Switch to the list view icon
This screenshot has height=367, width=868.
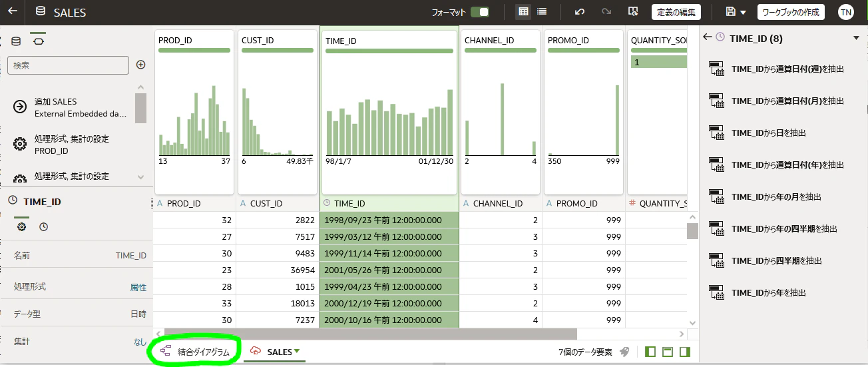(542, 12)
